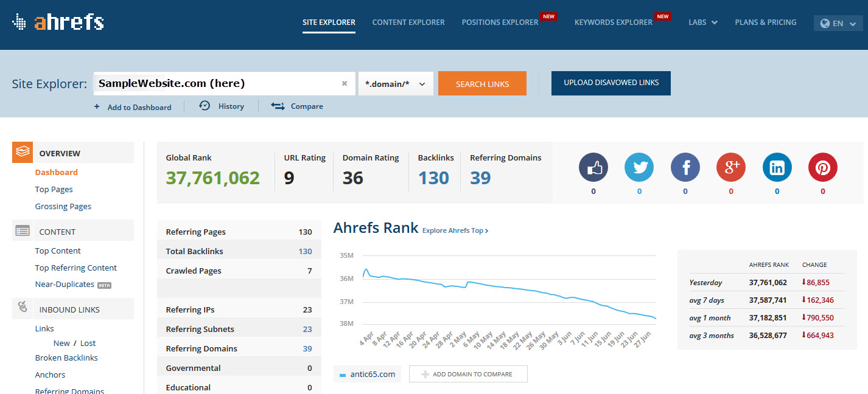868x394 pixels.
Task: Click the Add to Dashboard link
Action: (139, 107)
